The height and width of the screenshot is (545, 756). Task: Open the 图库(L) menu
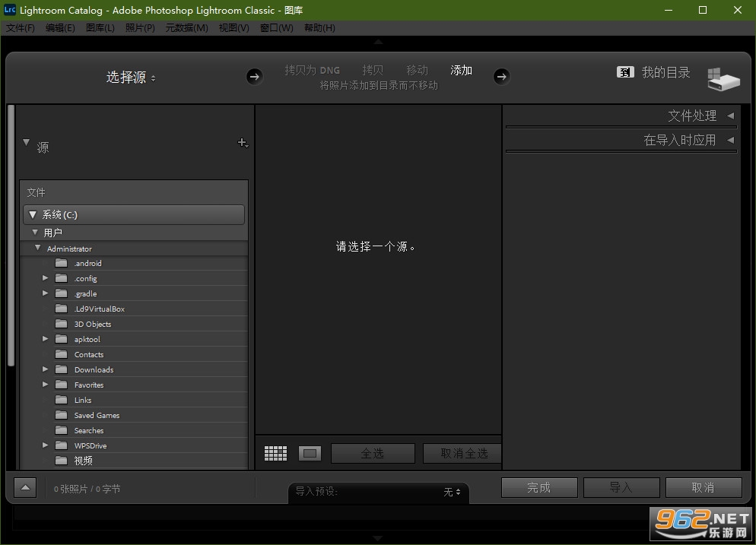[x=100, y=28]
